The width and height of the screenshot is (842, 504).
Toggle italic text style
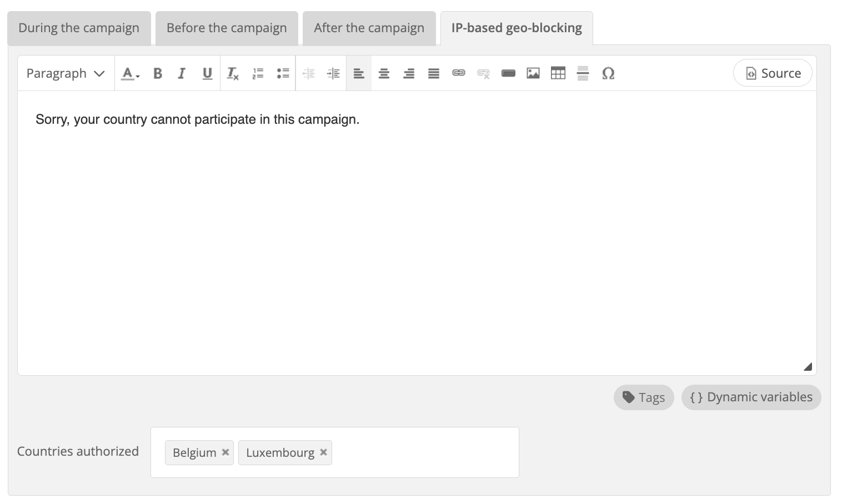pyautogui.click(x=182, y=73)
